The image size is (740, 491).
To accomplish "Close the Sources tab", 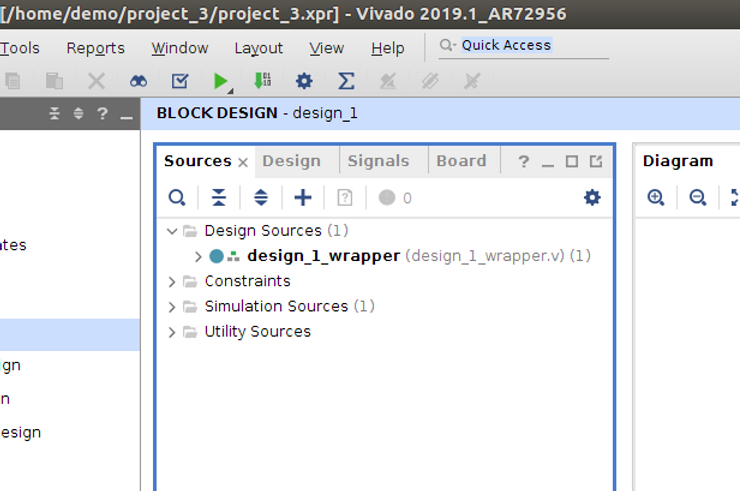I will pyautogui.click(x=243, y=163).
